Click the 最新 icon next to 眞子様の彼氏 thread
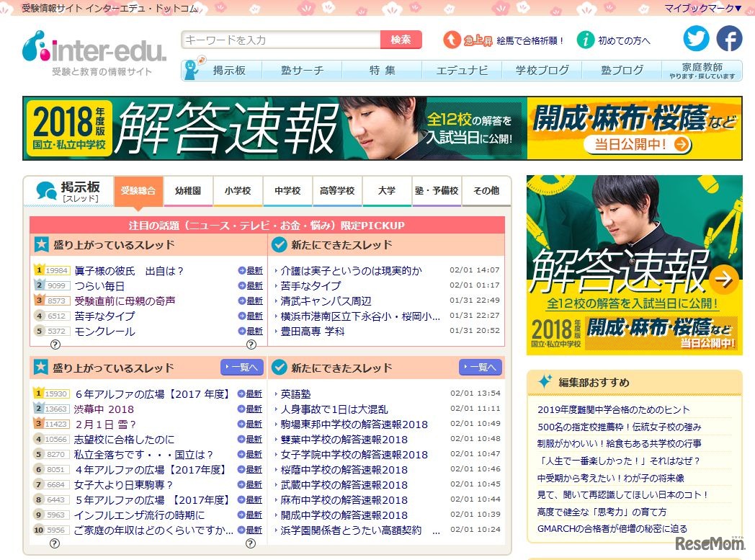Image resolution: width=755 pixels, height=560 pixels. (251, 271)
